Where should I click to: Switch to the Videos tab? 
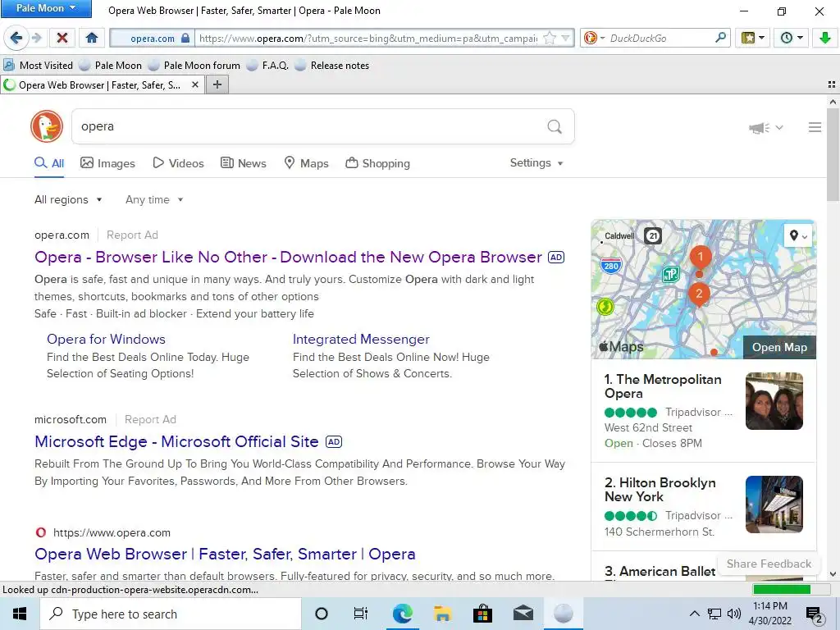click(178, 163)
